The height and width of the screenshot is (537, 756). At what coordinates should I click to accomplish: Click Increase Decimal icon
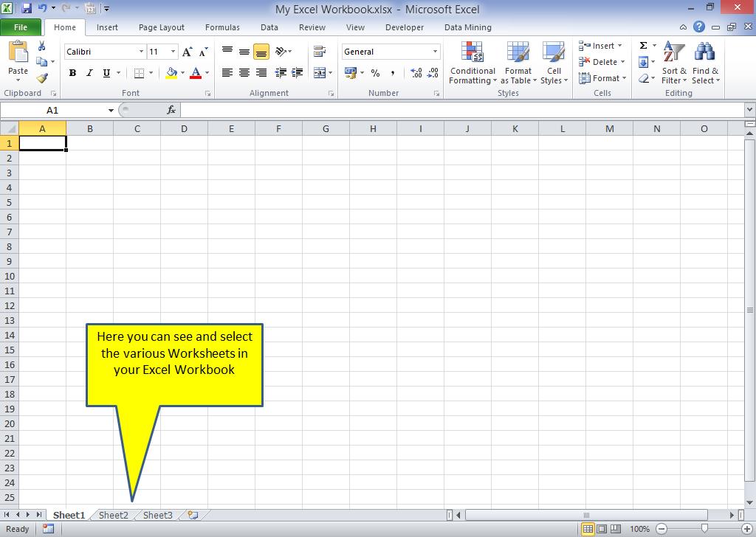[x=416, y=73]
